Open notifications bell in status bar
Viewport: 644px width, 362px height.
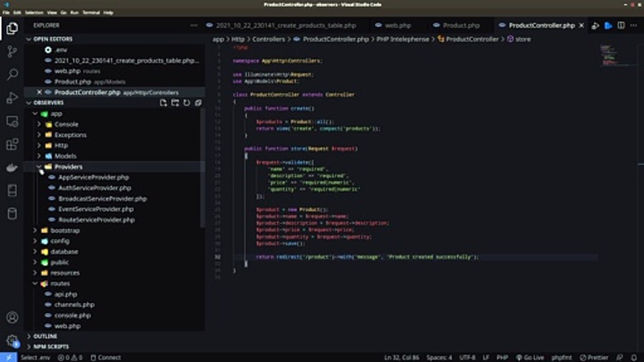(x=634, y=357)
